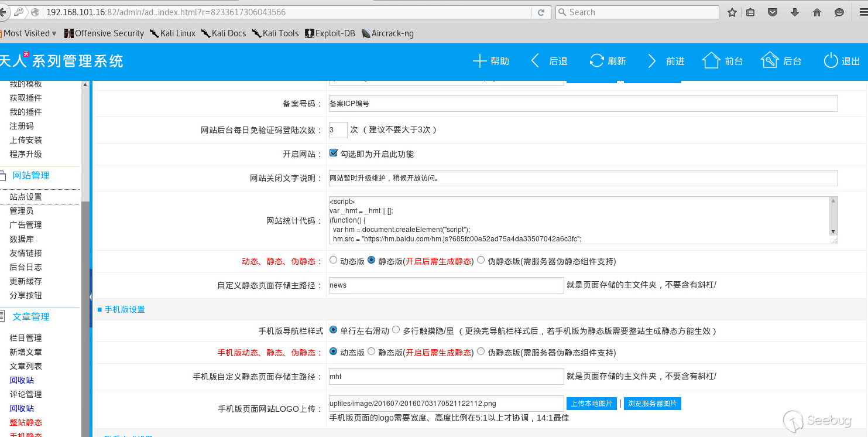Viewport: 868px width, 437px height.
Task: Click 网站管理 section document icon
Action: [x=2, y=175]
